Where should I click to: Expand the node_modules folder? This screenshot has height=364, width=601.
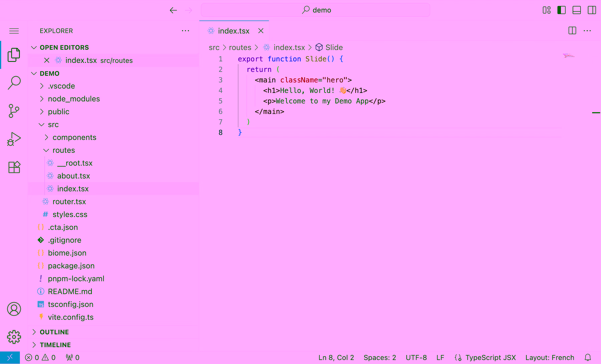(74, 99)
